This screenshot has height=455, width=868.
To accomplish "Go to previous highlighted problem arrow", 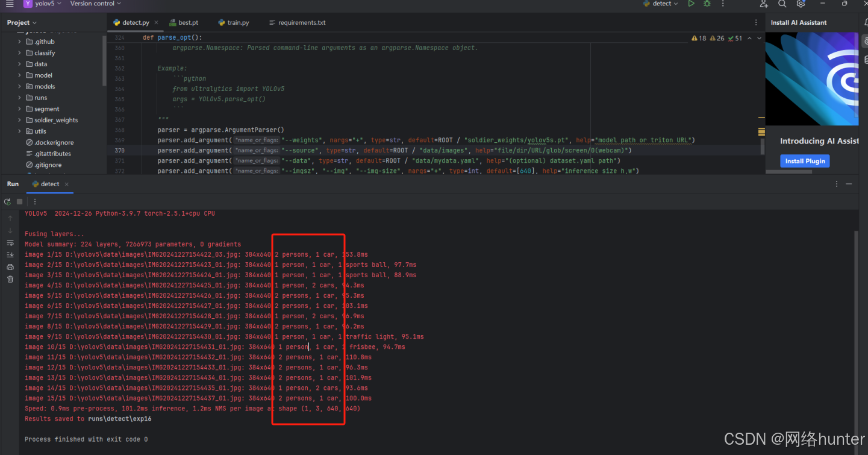I will [749, 38].
